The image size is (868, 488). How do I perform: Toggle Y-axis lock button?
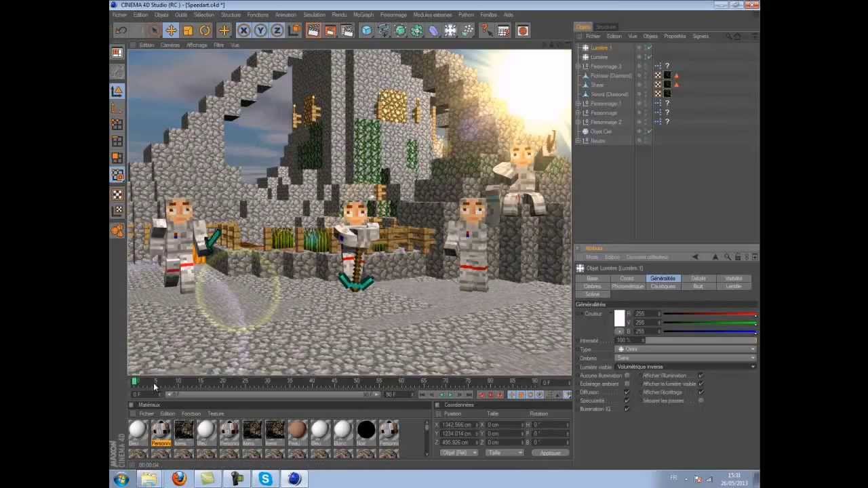pyautogui.click(x=260, y=30)
